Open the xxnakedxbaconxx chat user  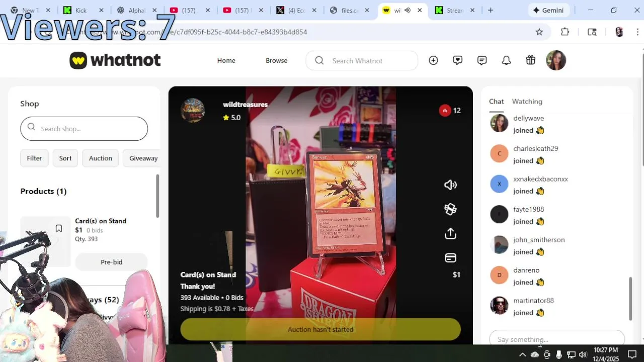pyautogui.click(x=540, y=179)
